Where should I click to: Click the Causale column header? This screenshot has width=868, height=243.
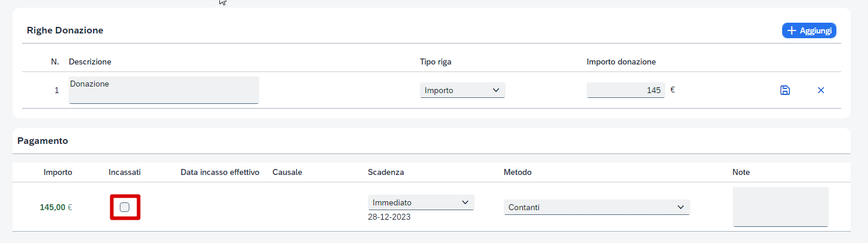(x=287, y=172)
